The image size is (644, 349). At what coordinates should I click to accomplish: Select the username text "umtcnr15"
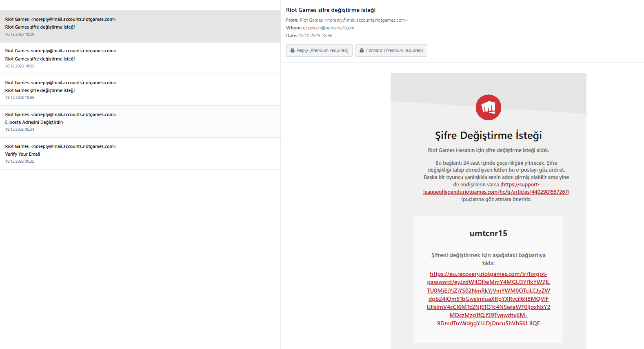click(x=489, y=233)
